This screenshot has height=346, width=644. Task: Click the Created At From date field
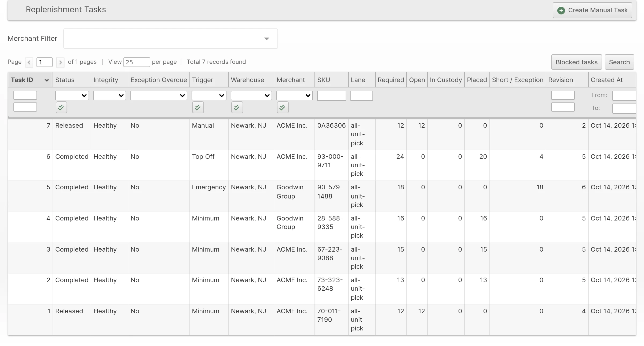pos(624,96)
